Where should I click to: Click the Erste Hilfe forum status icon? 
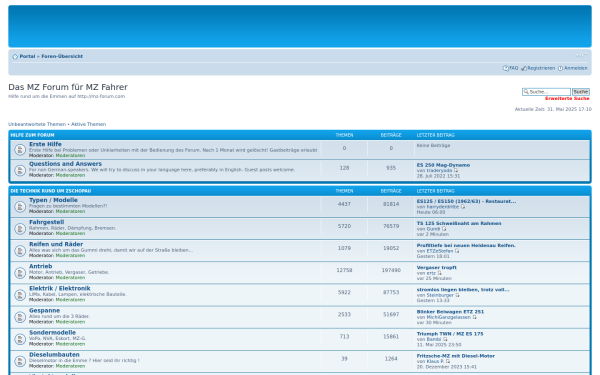20,150
